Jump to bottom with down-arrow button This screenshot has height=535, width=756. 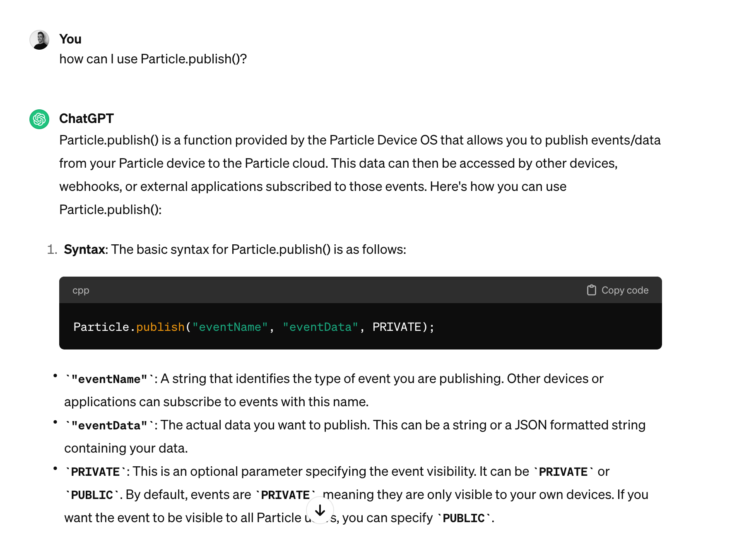click(320, 511)
